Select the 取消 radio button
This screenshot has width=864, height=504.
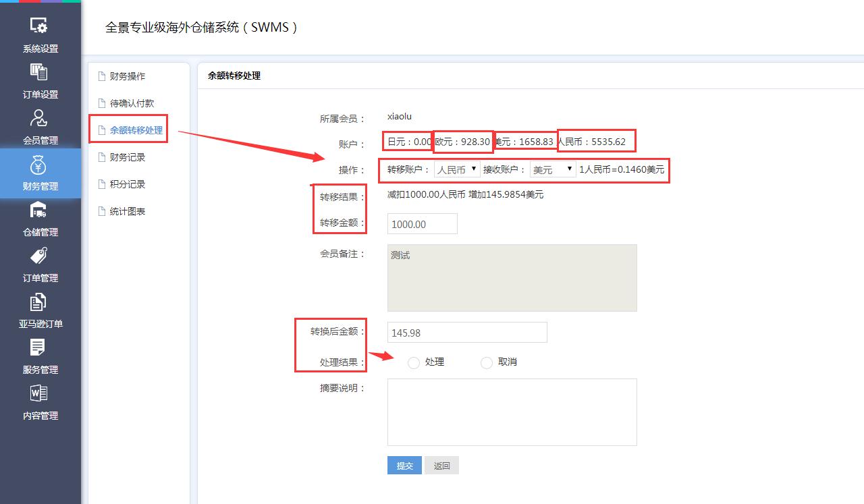pos(487,363)
